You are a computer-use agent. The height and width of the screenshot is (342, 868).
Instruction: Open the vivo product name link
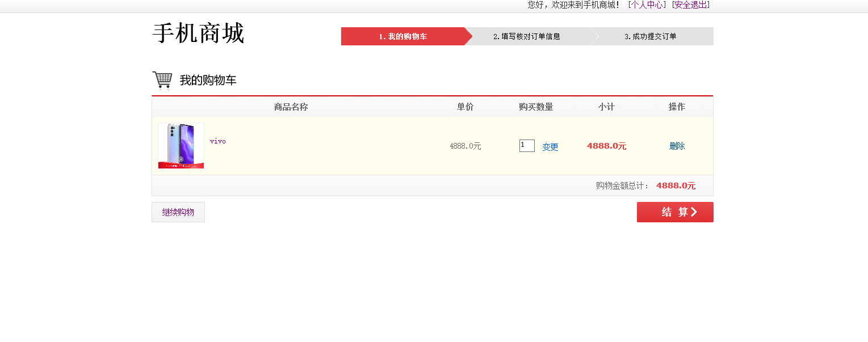[x=217, y=141]
